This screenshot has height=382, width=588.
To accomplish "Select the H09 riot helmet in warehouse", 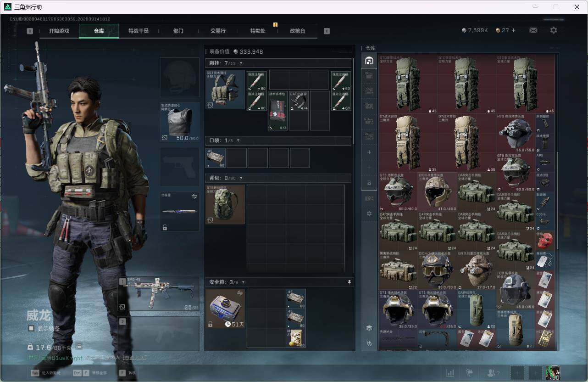I will tap(516, 290).
